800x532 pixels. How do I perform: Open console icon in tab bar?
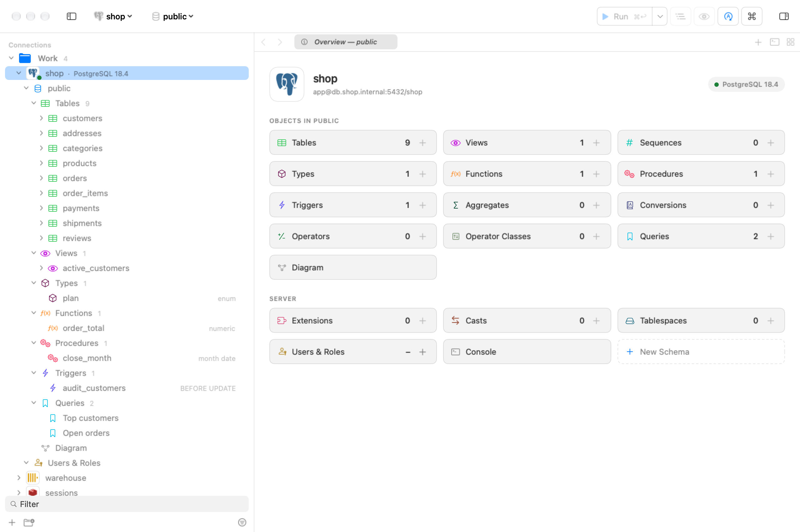coord(775,42)
